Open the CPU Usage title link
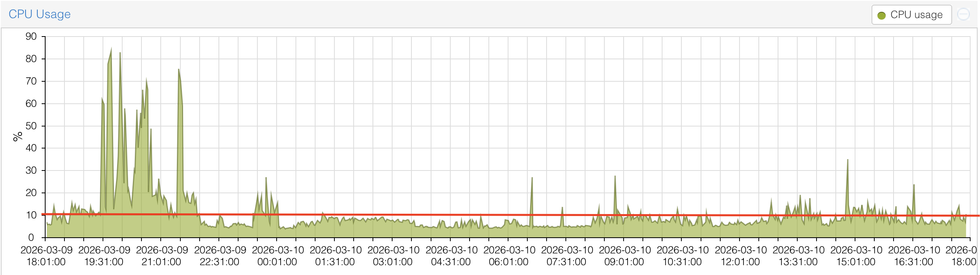Screen dimensions: 980x275 [x=39, y=14]
